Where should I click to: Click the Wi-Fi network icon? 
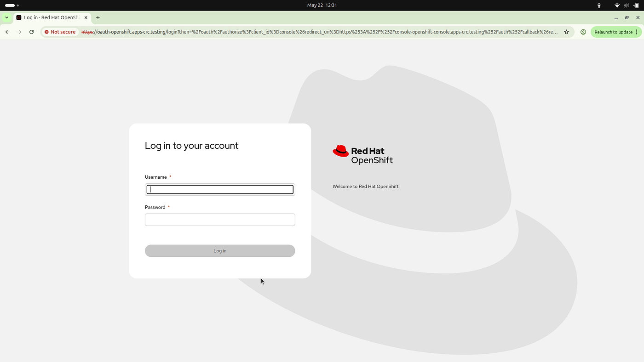(617, 6)
